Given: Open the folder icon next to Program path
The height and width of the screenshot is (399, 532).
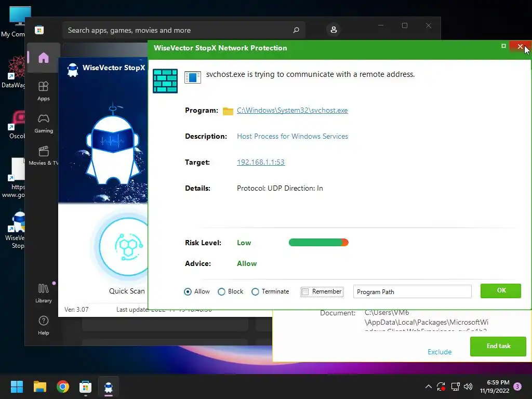Looking at the screenshot, I should click(228, 111).
